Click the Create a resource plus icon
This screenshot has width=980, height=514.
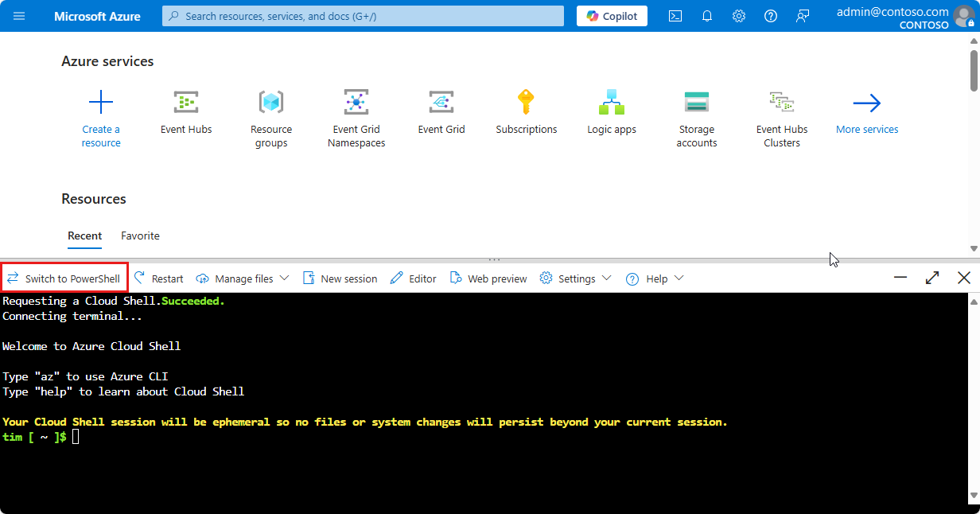101,102
